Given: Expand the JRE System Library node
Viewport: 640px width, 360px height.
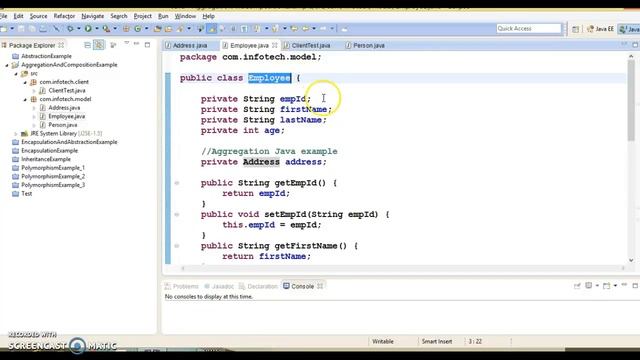Looking at the screenshot, I should [16, 134].
